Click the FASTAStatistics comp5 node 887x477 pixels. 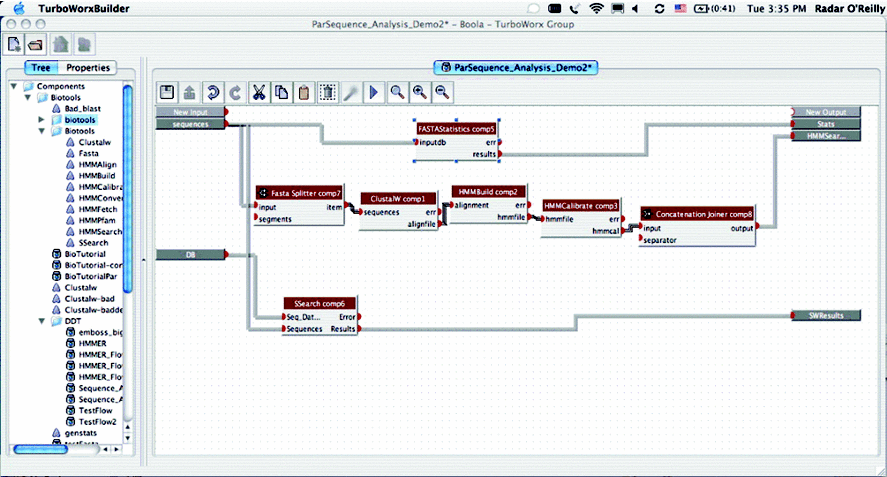tap(456, 129)
